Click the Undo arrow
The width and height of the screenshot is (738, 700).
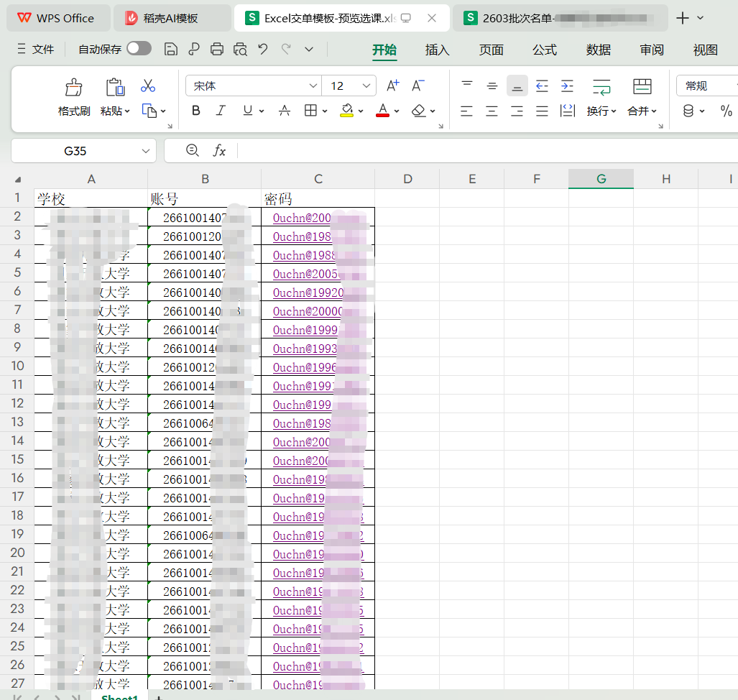263,49
